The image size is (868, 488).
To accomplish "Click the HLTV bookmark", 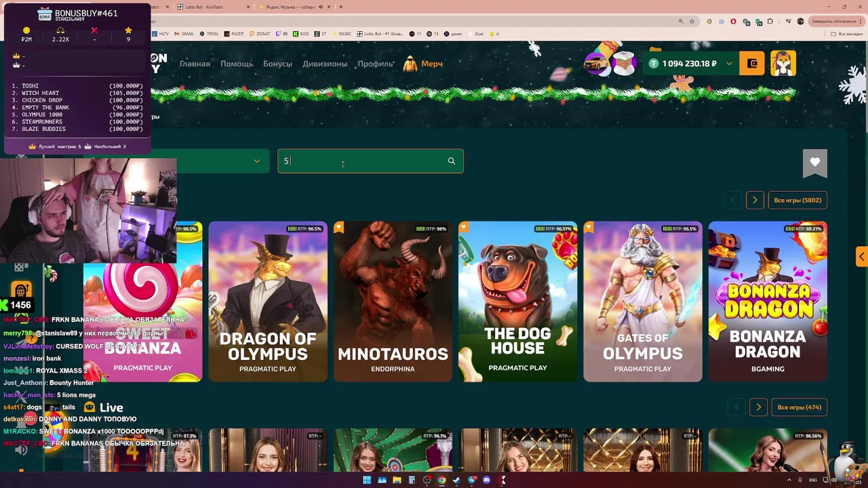I will [x=161, y=34].
